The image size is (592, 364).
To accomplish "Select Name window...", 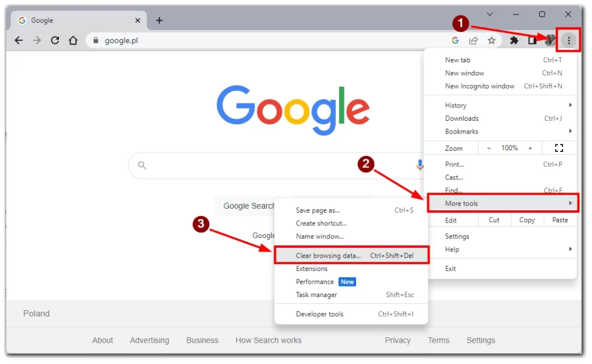I will tap(351, 236).
